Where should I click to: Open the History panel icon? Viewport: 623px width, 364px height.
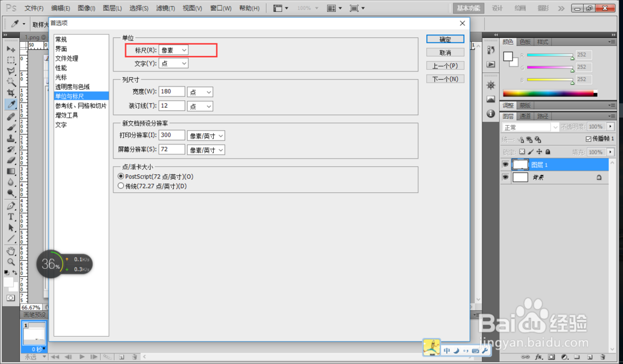[491, 50]
